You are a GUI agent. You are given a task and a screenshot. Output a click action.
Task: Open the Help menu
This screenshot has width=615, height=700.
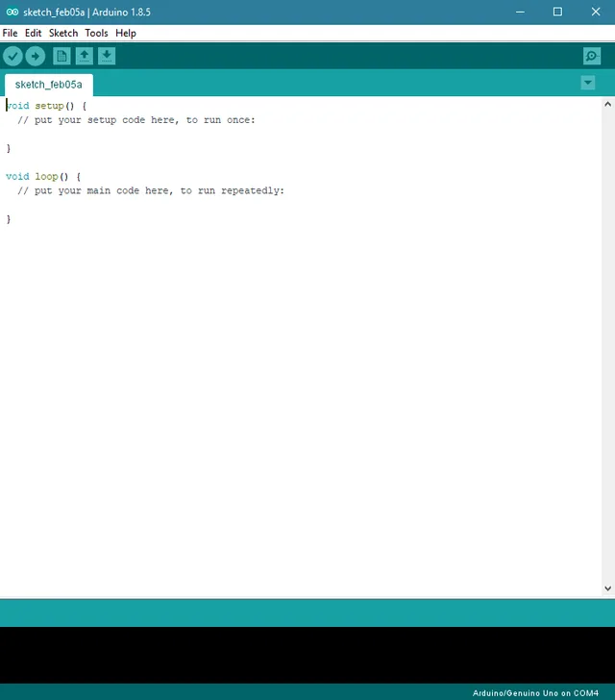coord(126,33)
